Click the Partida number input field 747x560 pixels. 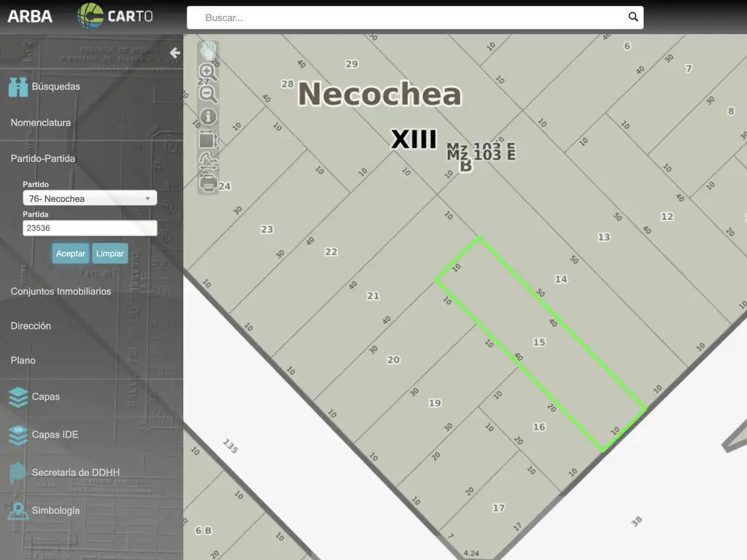pyautogui.click(x=90, y=228)
